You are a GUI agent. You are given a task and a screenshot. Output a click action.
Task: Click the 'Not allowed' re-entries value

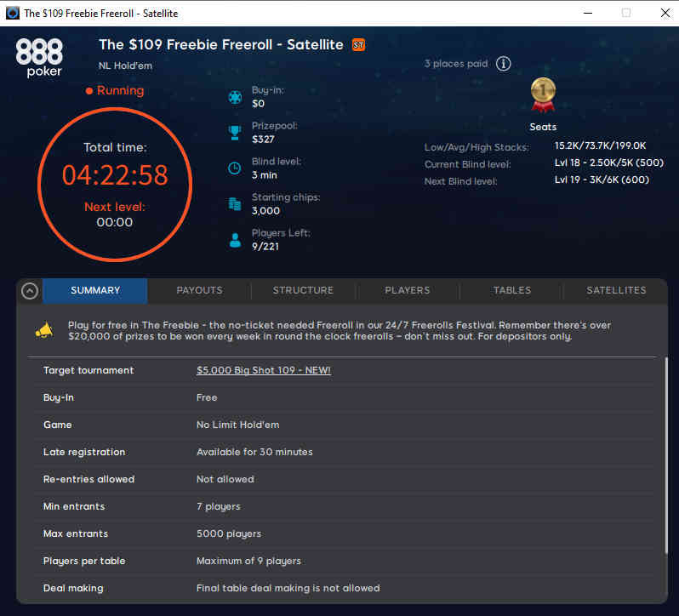click(225, 479)
